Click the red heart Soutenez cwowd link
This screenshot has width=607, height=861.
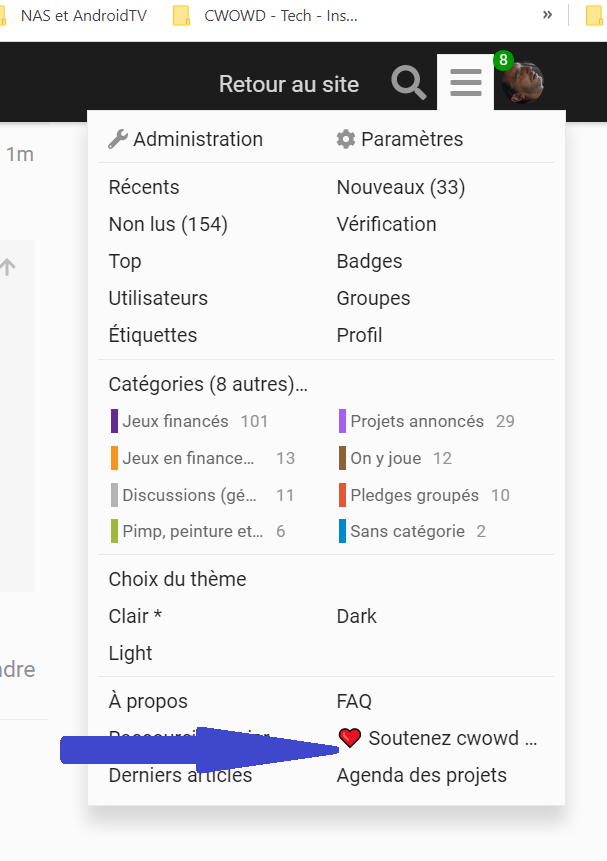point(438,739)
